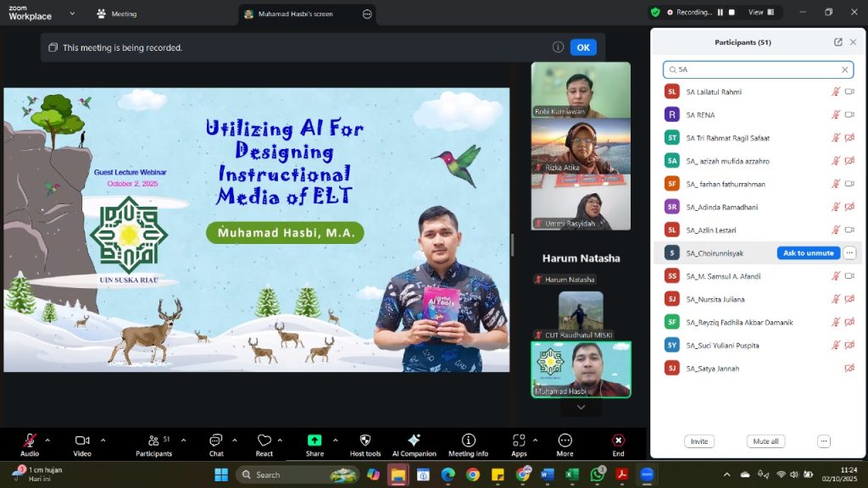Open Host tools shield icon
868x488 pixels.
[365, 441]
